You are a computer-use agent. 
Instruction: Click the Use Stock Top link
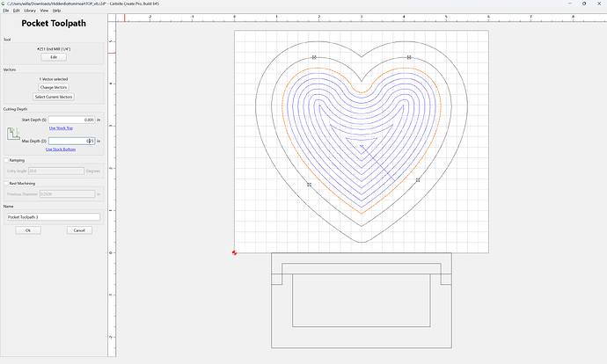point(61,128)
